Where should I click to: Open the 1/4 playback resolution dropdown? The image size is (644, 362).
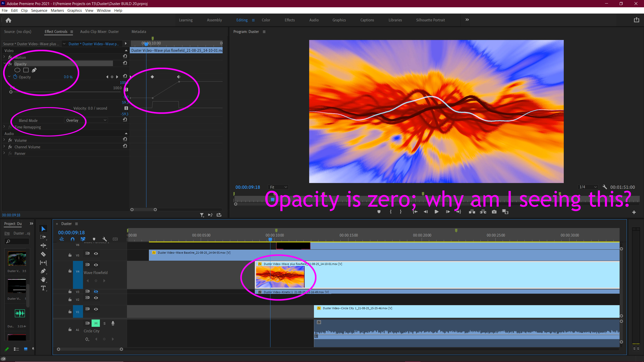[x=588, y=187]
